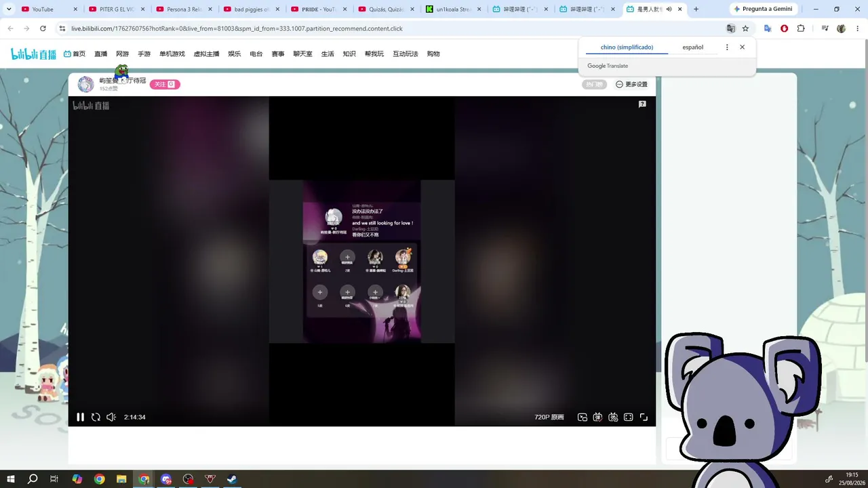Open the 720P 原画 quality selector
The height and width of the screenshot is (488, 868).
549,418
